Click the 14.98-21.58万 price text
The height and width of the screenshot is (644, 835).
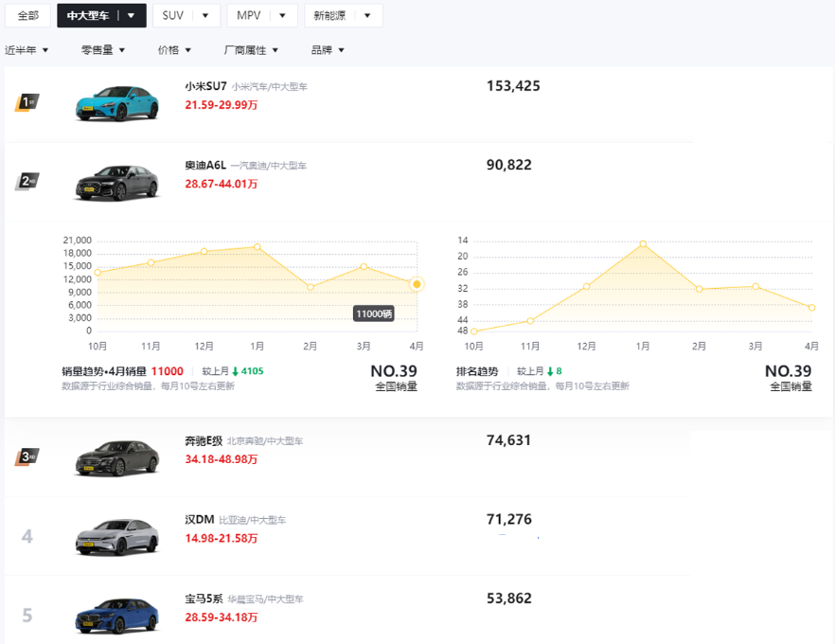click(x=221, y=539)
